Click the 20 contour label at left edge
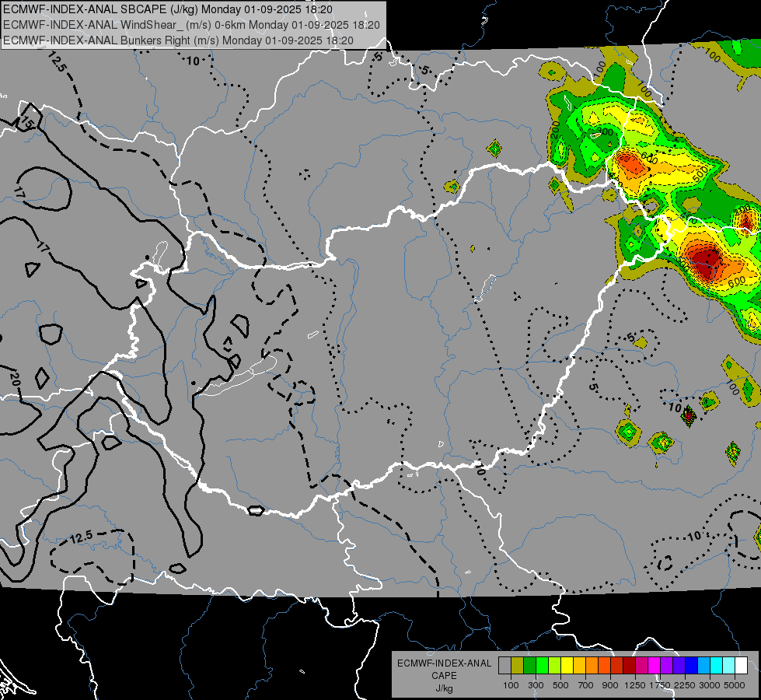761x700 pixels. pos(15,379)
